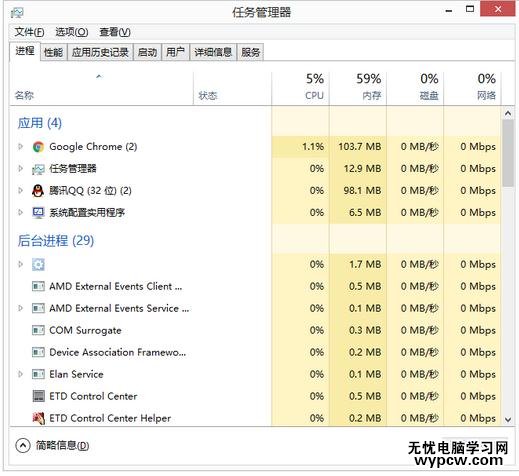
Task: Select the Google Chrome (2) row name
Action: 93,147
